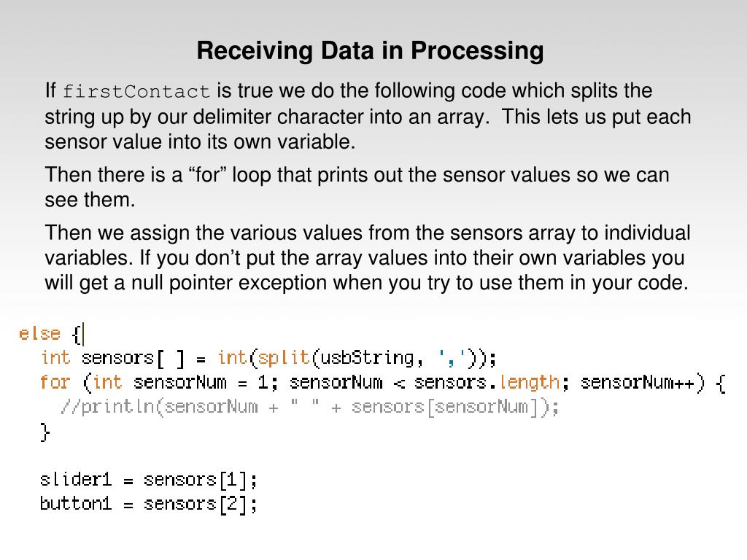This screenshot has height=560, width=747.
Task: Click the text cursor after the opening brace
Action: click(x=83, y=334)
